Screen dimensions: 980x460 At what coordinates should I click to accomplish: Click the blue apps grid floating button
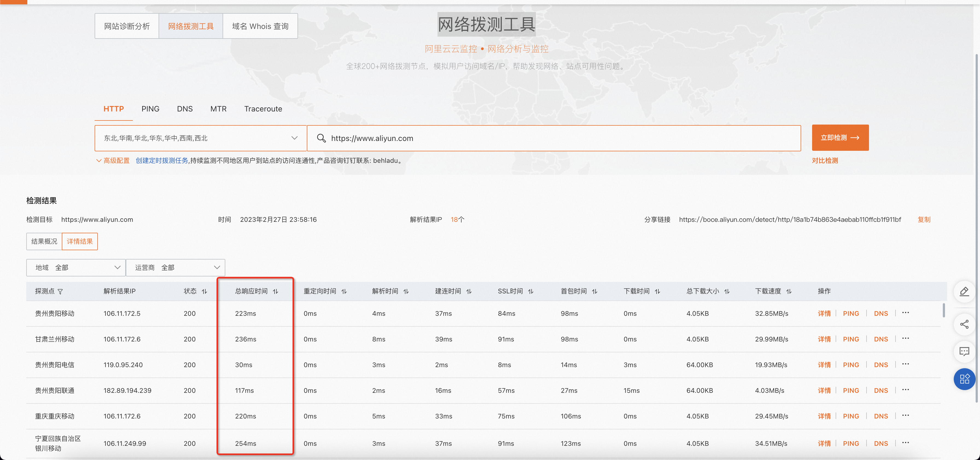tap(964, 379)
